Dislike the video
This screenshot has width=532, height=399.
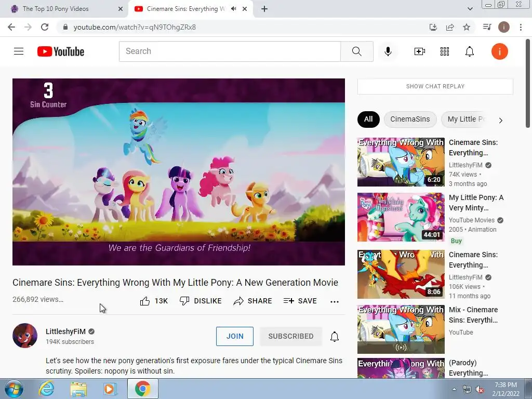[201, 301]
